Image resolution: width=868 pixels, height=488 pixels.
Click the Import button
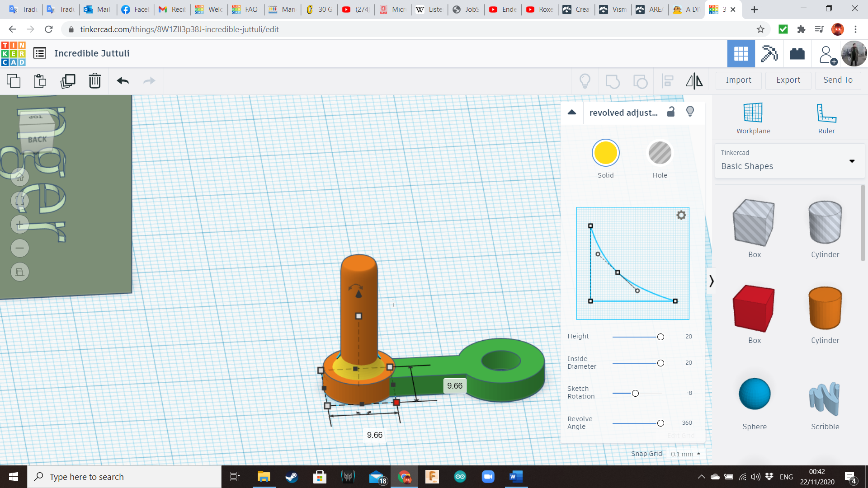point(738,80)
